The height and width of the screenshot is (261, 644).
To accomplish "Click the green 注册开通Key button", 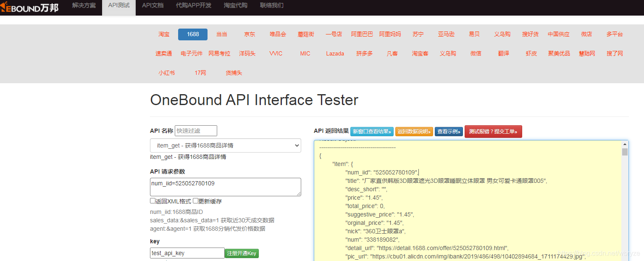I will point(242,253).
